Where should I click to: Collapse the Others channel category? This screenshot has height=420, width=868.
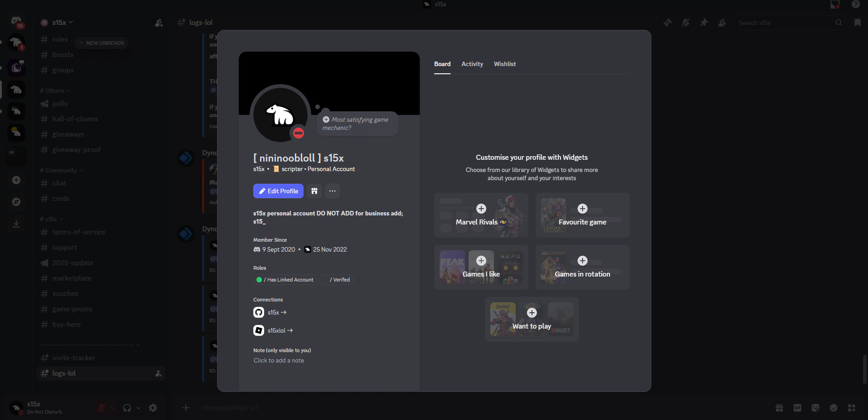(x=55, y=91)
